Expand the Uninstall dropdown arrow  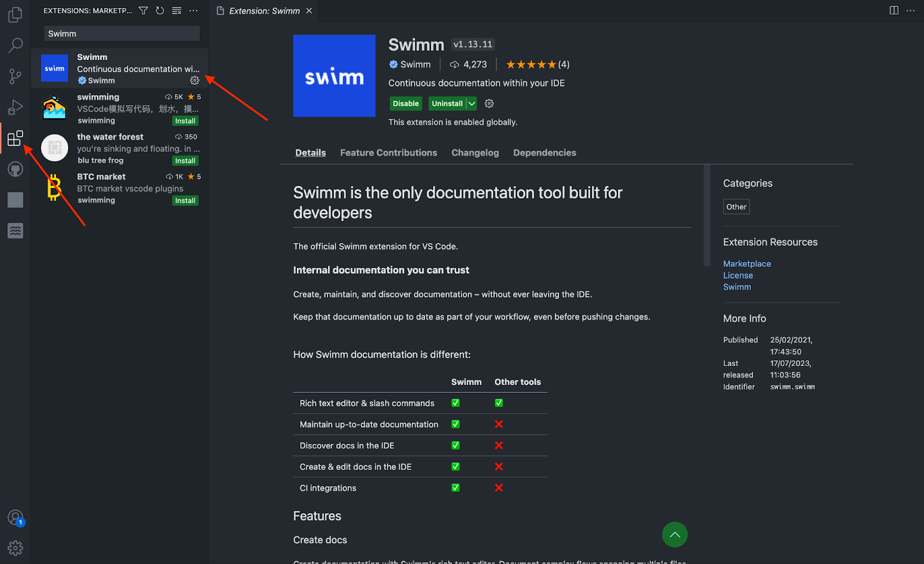(472, 103)
